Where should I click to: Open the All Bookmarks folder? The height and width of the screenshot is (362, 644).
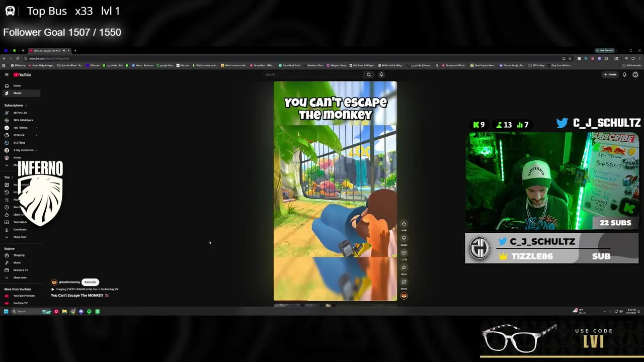(632, 65)
